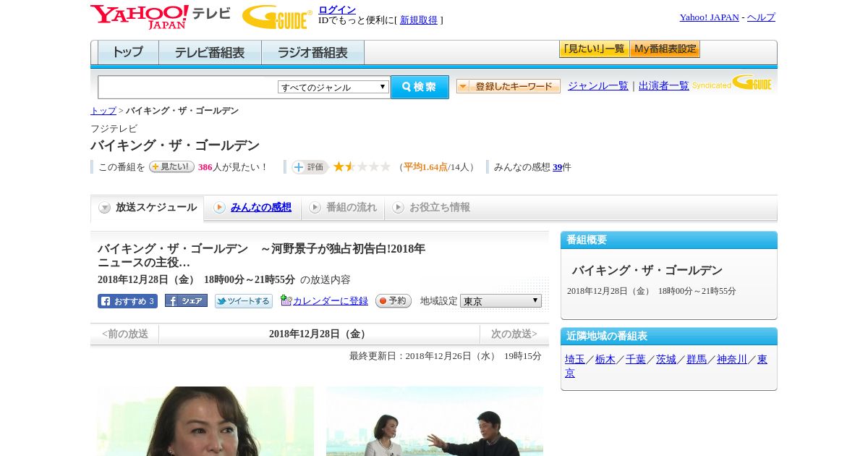Open the テレビ番組表 navigation tab

[x=210, y=53]
